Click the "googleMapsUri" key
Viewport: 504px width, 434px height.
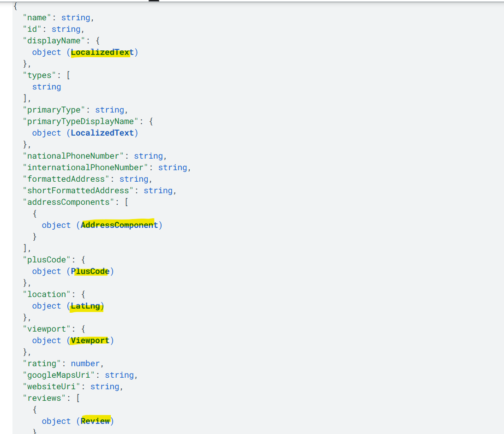point(59,375)
